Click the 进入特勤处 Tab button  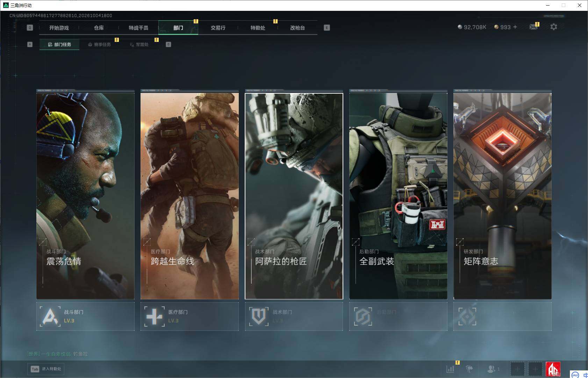(x=46, y=369)
